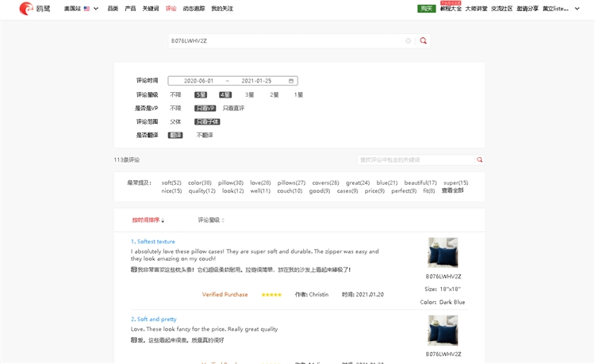Filter reviews by keyword beautiful(17)
The image size is (595, 364).
tap(420, 182)
